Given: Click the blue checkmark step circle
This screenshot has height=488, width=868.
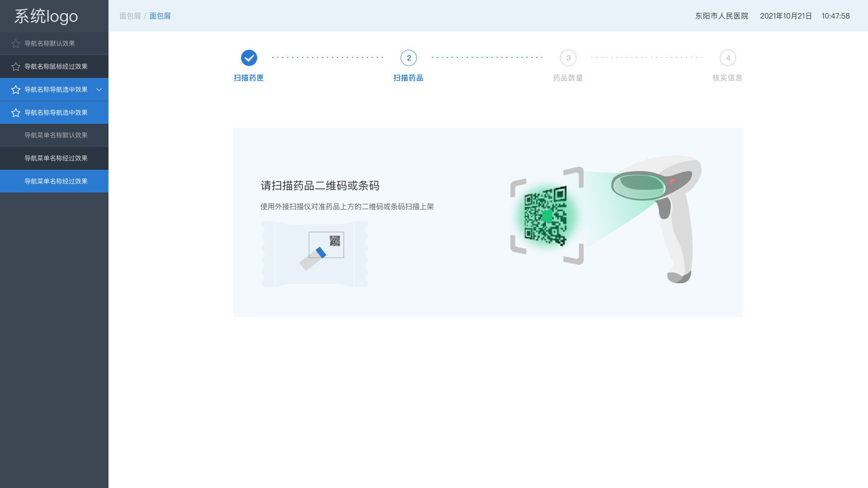Looking at the screenshot, I should pos(249,58).
